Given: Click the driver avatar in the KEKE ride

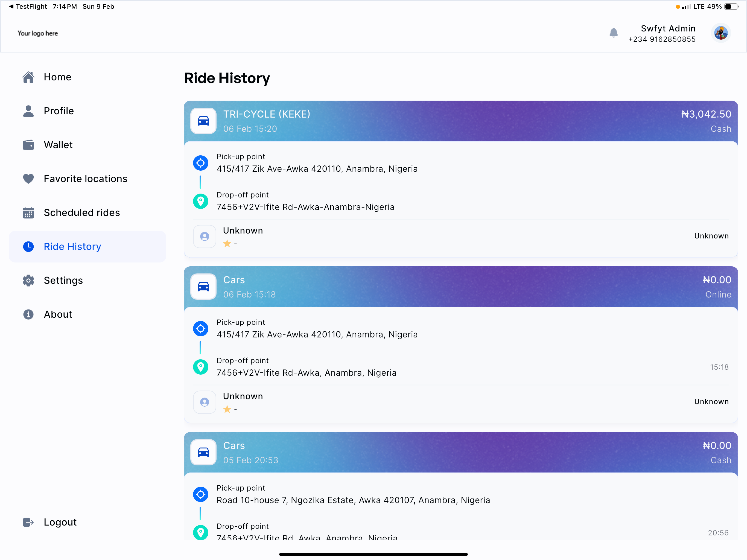Looking at the screenshot, I should [205, 237].
